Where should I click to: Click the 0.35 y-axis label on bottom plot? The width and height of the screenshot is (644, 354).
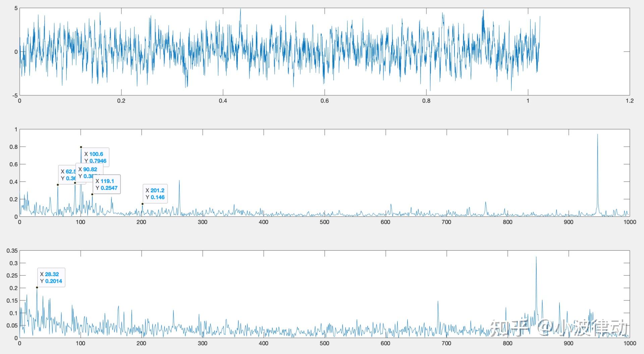12,251
